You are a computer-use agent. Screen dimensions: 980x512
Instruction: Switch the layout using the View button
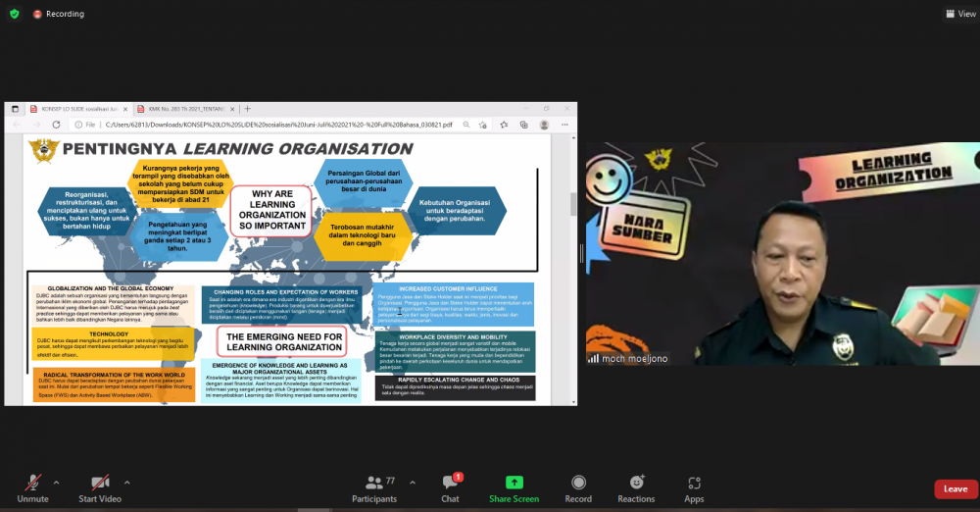click(x=959, y=14)
